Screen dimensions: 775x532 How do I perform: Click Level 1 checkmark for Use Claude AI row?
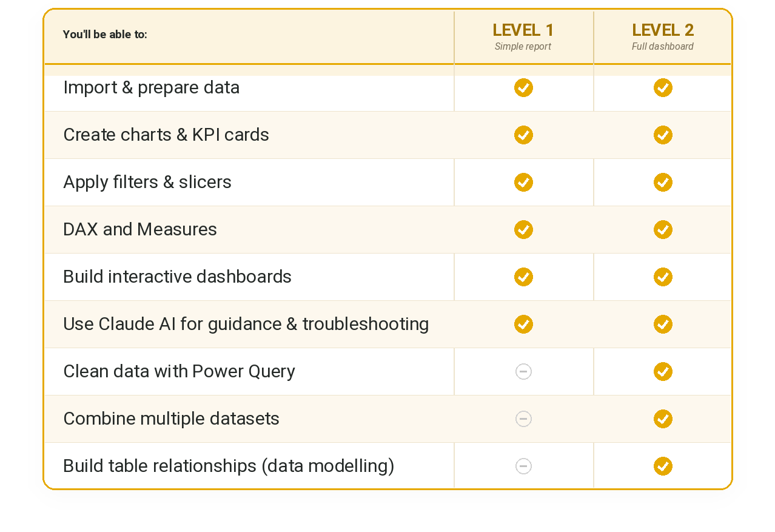pos(523,324)
